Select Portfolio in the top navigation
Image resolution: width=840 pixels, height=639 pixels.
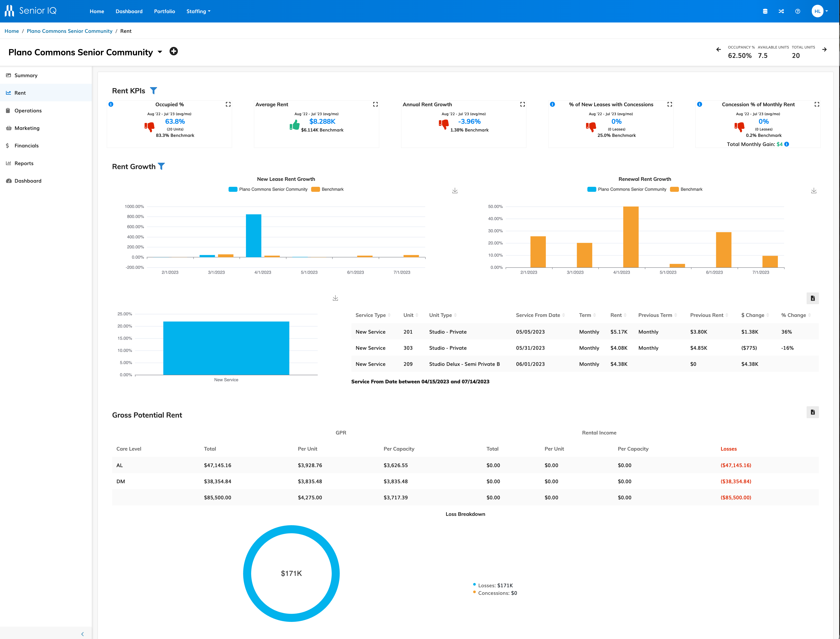click(164, 11)
